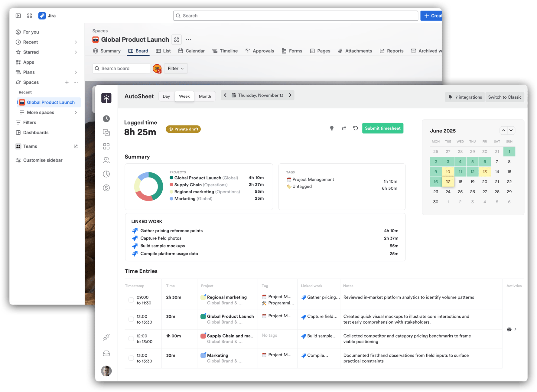Click the undo history icon beside Submit timesheet
Viewport: 537px width, 392px height.
click(x=355, y=128)
